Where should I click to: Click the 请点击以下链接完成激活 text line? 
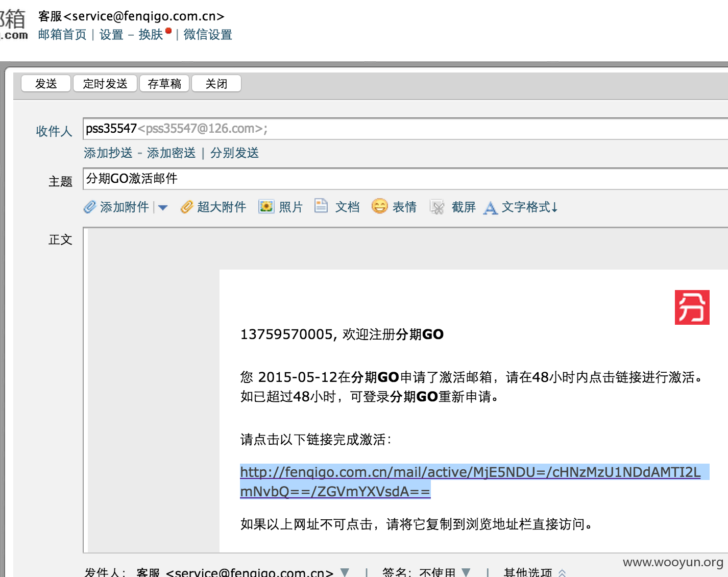pyautogui.click(x=316, y=440)
